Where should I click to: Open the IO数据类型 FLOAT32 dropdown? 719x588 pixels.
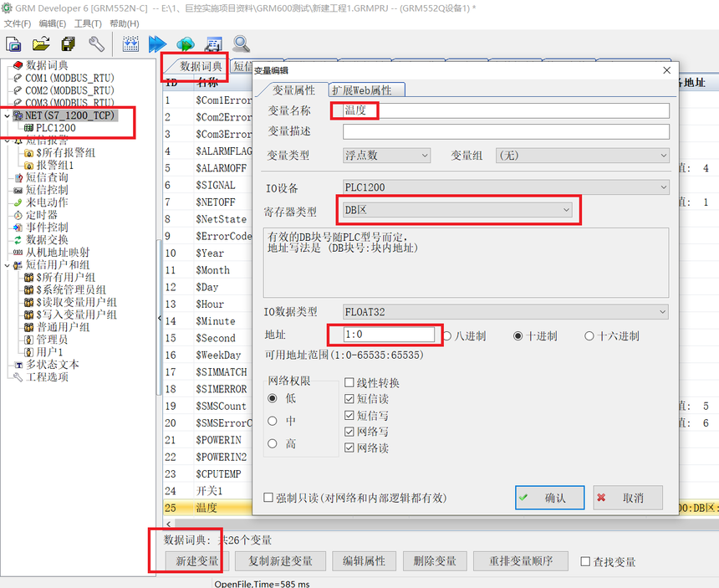[505, 312]
